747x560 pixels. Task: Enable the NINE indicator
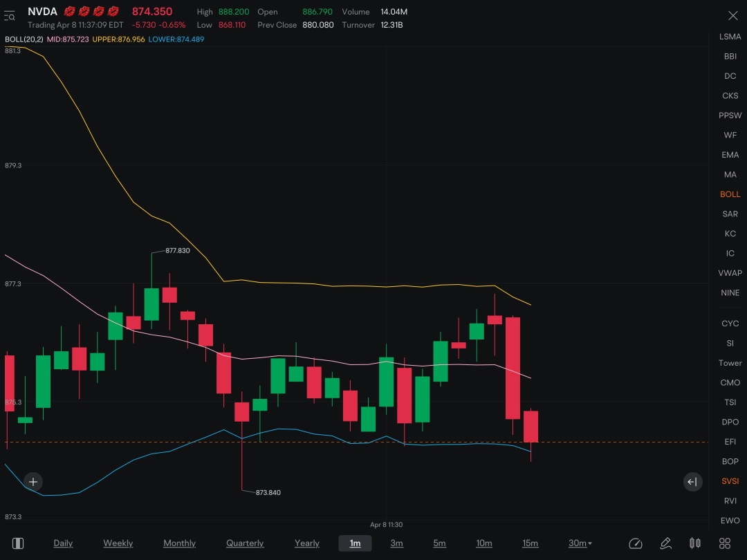(x=730, y=293)
